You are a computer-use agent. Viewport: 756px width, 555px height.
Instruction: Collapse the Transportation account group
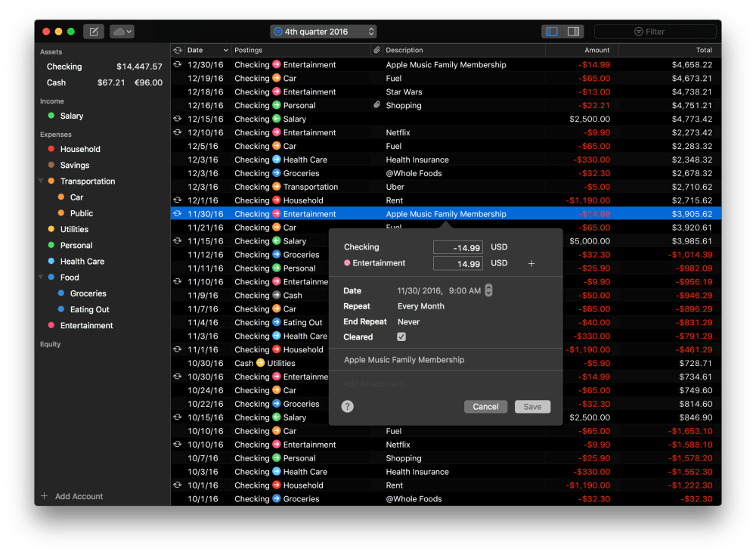click(41, 181)
